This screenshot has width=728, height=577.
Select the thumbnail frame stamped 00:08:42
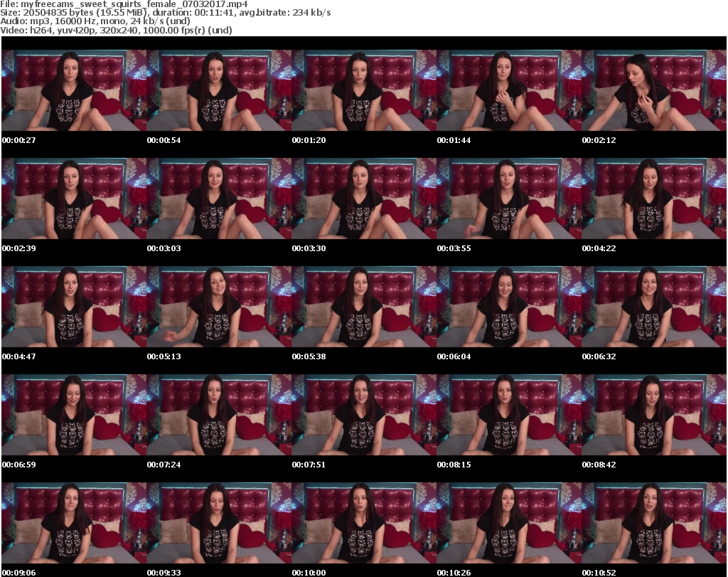point(654,415)
